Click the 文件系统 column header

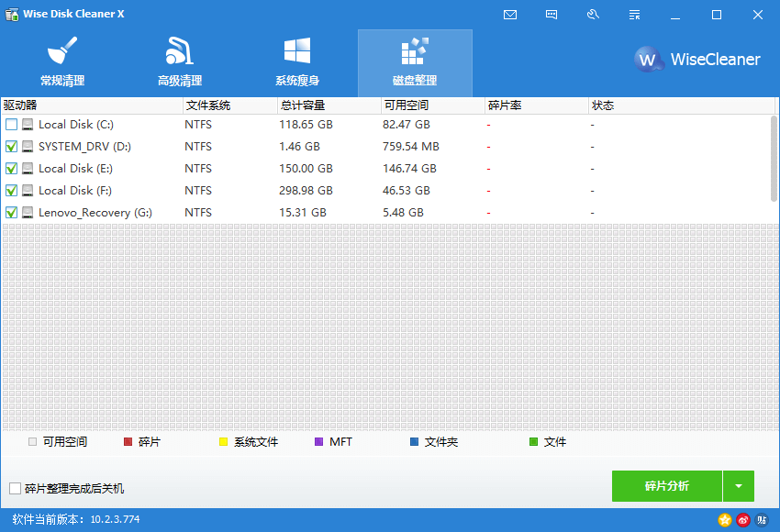pyautogui.click(x=230, y=105)
